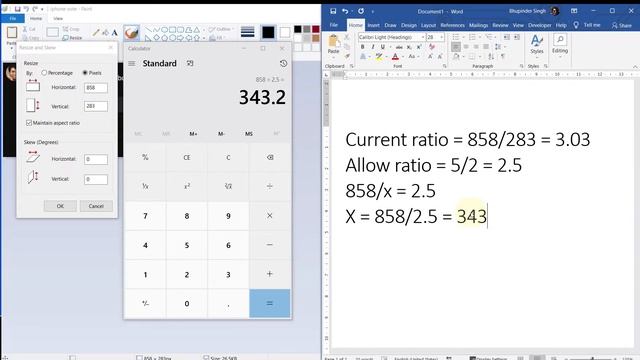Select the Text tool in Paint
Viewport: 640px width, 360px height.
coord(115,33)
